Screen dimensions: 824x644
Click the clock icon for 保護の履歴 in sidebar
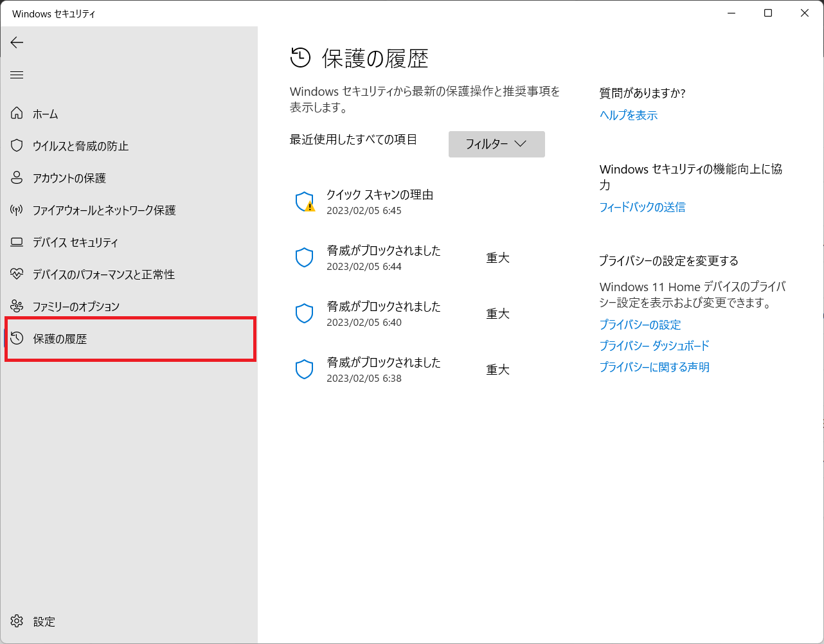point(17,338)
